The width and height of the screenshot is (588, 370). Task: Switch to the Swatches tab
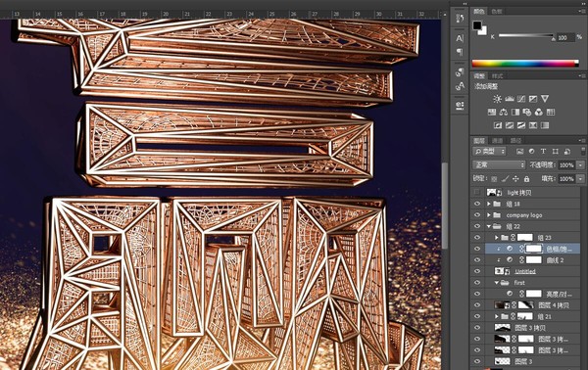click(x=497, y=11)
